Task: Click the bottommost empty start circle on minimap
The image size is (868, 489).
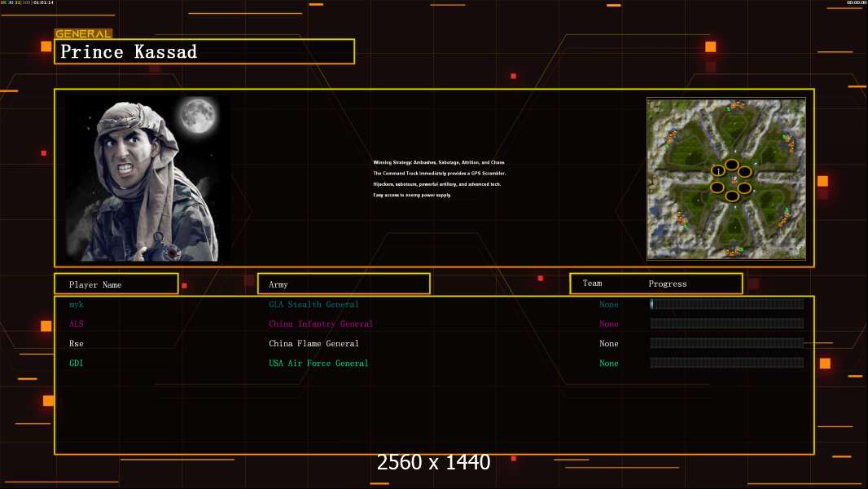Action: coord(732,196)
